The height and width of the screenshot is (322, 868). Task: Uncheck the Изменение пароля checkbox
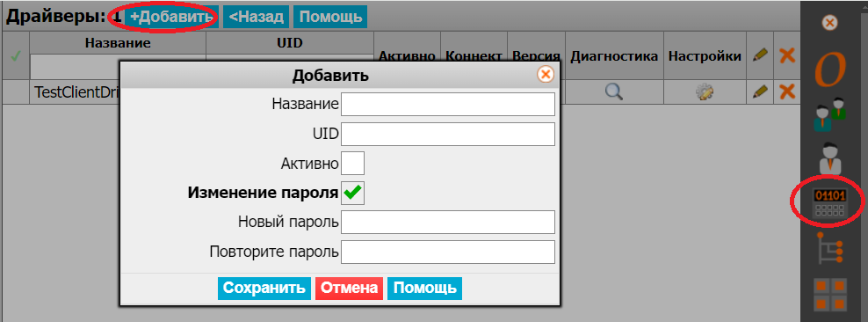point(352,193)
